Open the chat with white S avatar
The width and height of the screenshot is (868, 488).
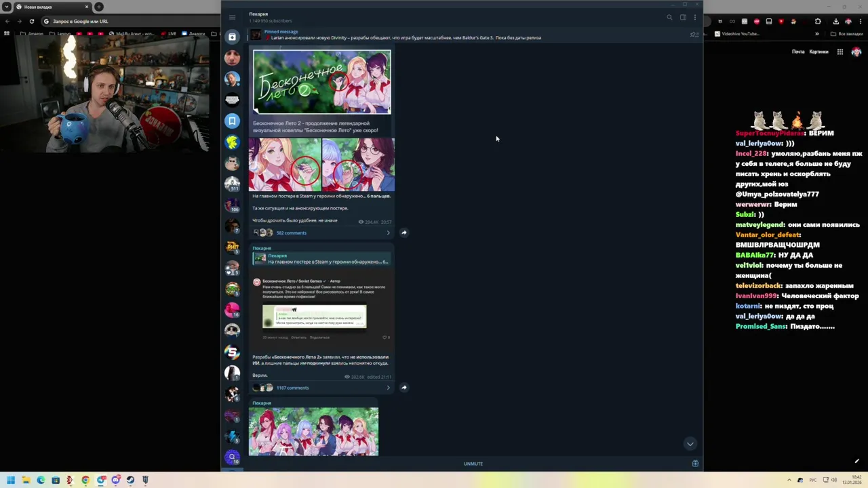point(232,352)
